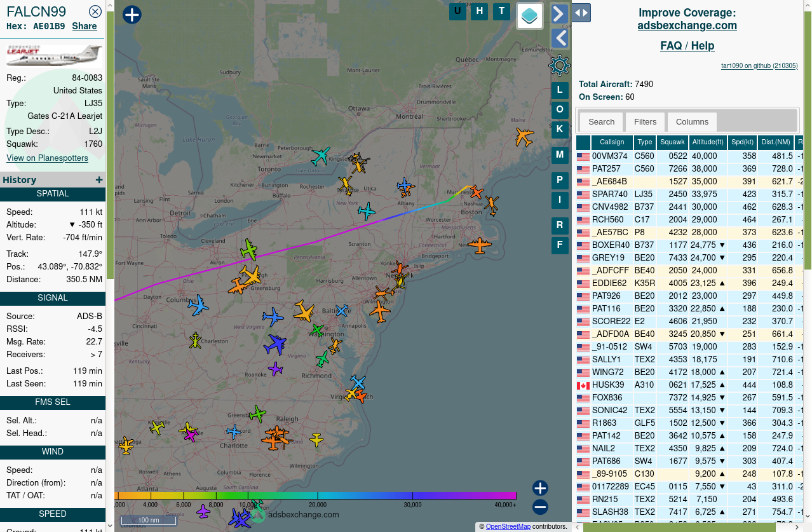Zoom out the map with minus
The width and height of the screenshot is (812, 532).
click(x=540, y=507)
